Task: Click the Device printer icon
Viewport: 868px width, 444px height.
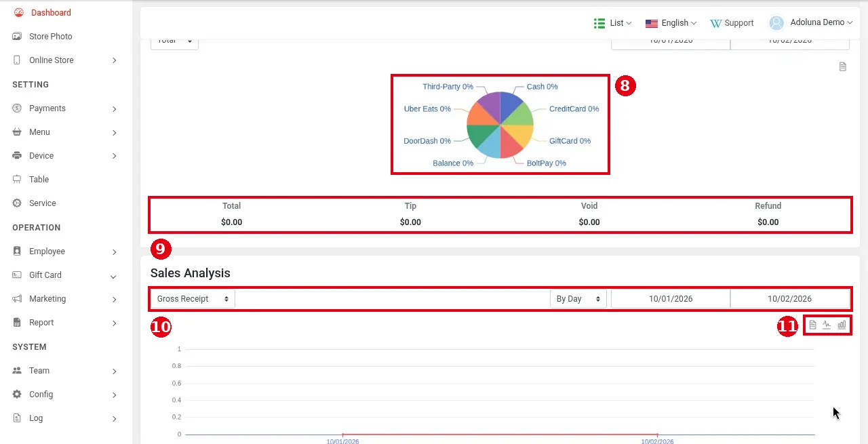Action: (17, 155)
